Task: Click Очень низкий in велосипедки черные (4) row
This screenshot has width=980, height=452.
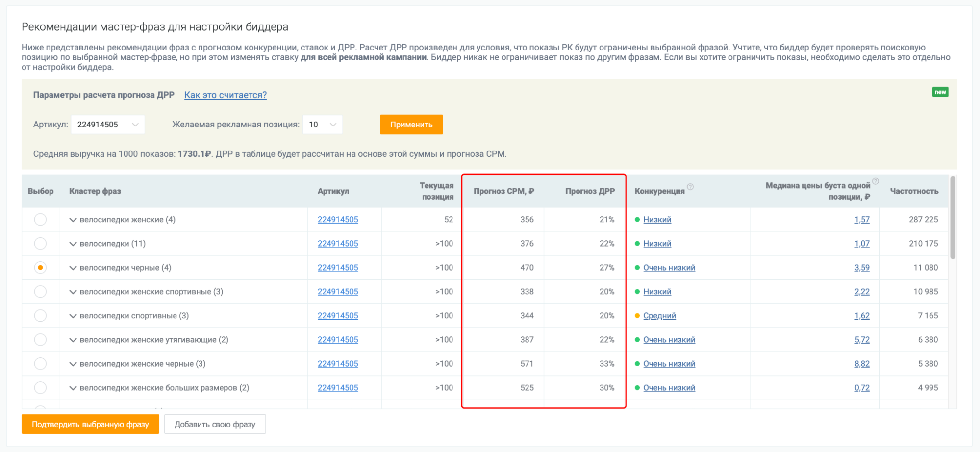Action: pyautogui.click(x=669, y=268)
